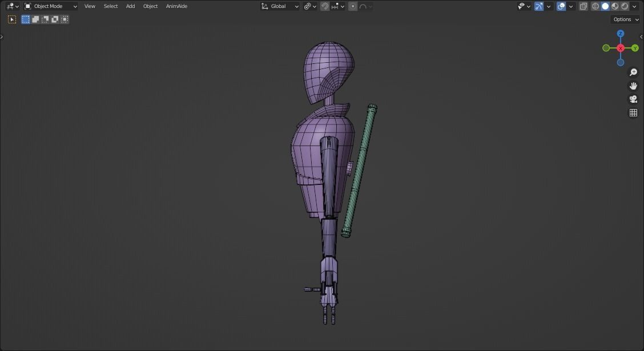
Task: Select the green cylinder staff object
Action: [x=360, y=171]
